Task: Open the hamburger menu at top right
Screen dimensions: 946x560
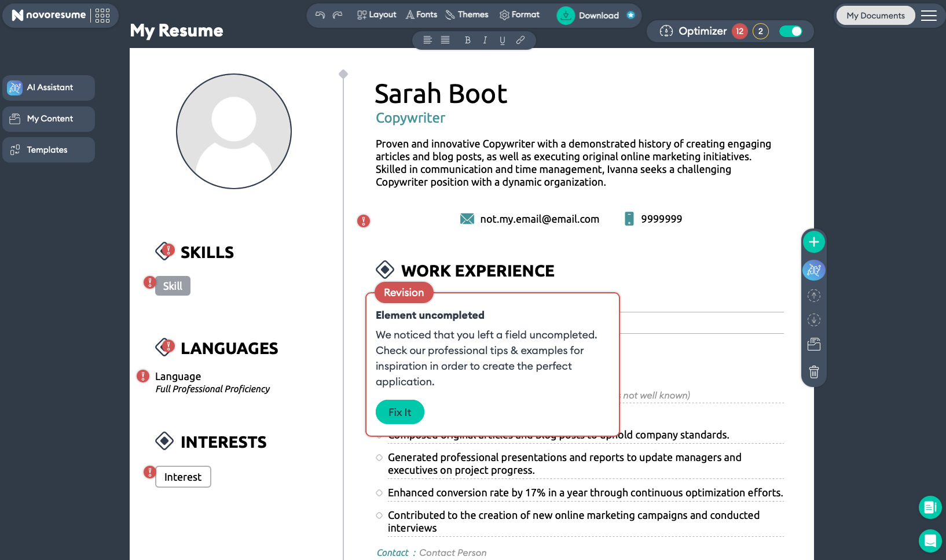Action: tap(929, 16)
